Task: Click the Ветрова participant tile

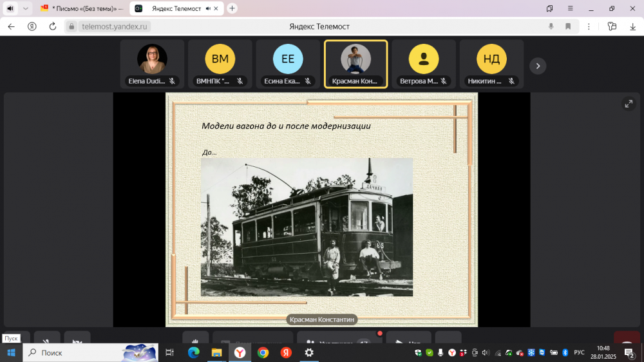Action: [424, 64]
